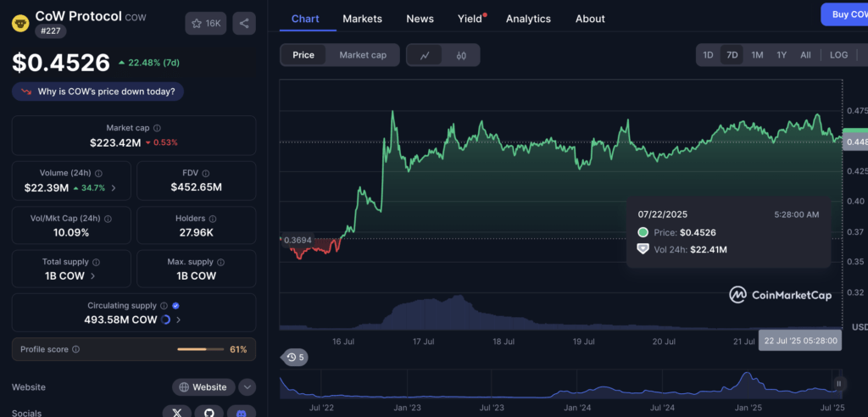Click the 61% profile score value

[238, 349]
